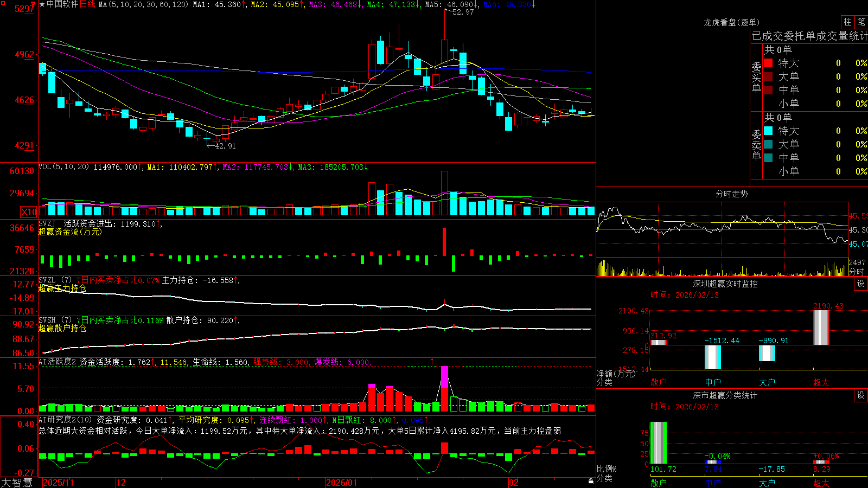Screen dimensions: 868x488
Task: Click the star icon before 中国软件
Action: pyautogui.click(x=42, y=4)
